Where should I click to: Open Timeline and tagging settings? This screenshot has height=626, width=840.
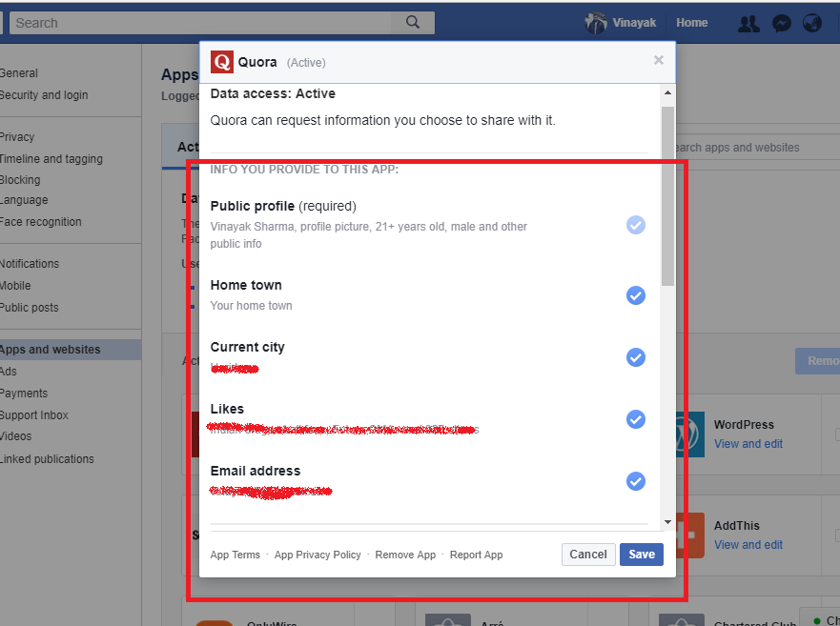click(51, 158)
